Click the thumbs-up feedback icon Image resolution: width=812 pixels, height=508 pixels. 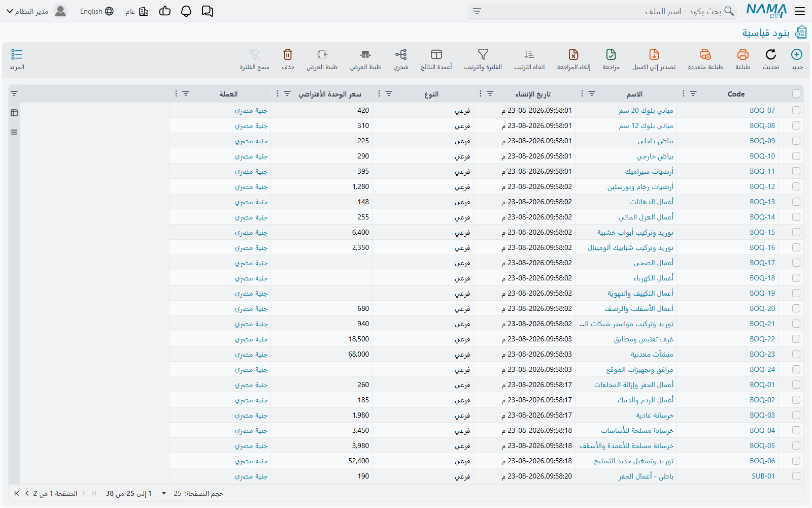click(165, 11)
